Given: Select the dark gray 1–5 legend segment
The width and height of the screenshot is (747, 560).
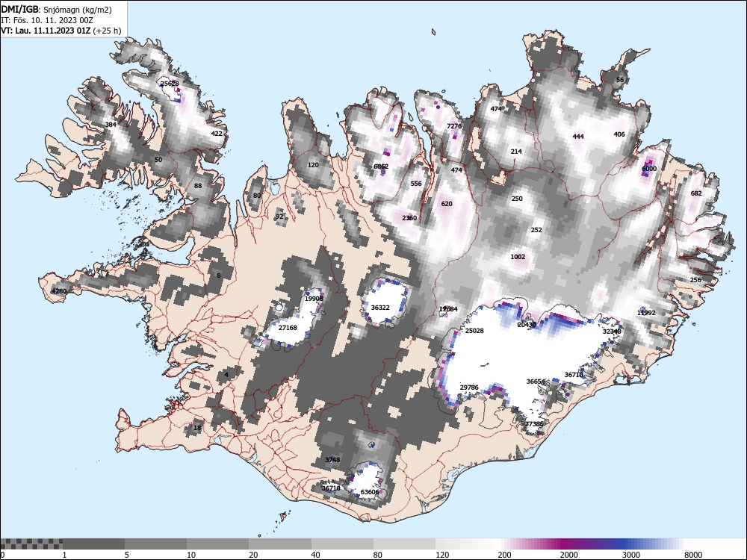Looking at the screenshot, I should click(x=93, y=544).
